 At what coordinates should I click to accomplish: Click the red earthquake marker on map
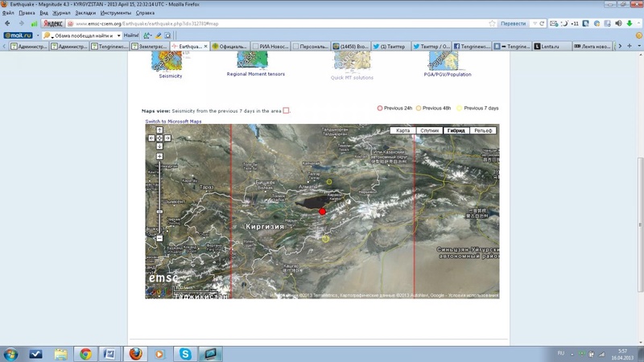[x=323, y=211]
